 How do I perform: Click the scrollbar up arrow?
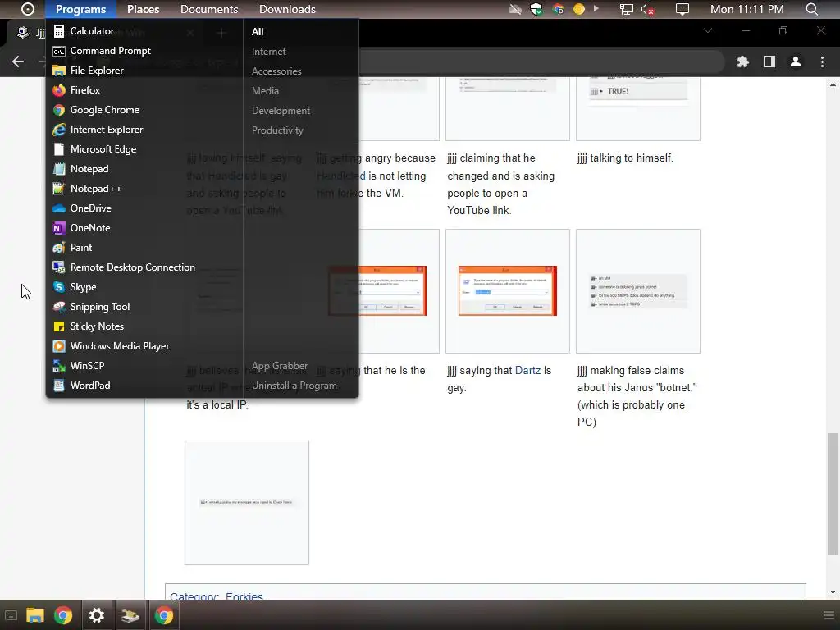(833, 84)
